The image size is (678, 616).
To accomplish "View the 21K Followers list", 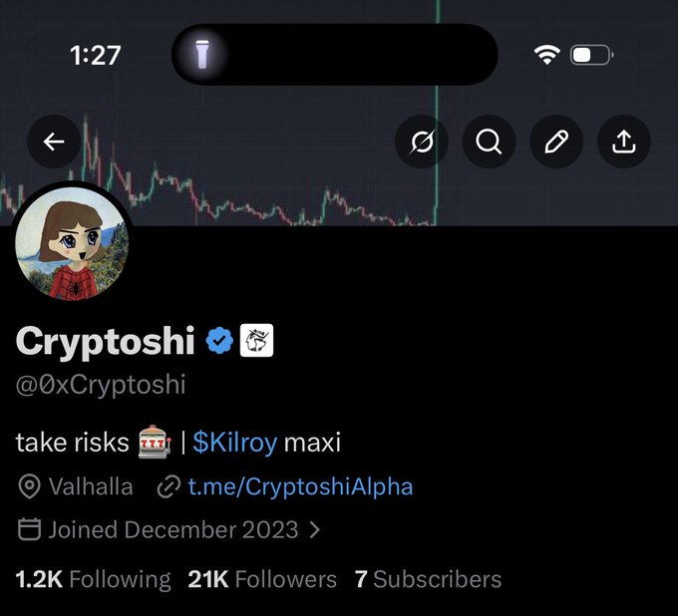I will click(x=262, y=579).
